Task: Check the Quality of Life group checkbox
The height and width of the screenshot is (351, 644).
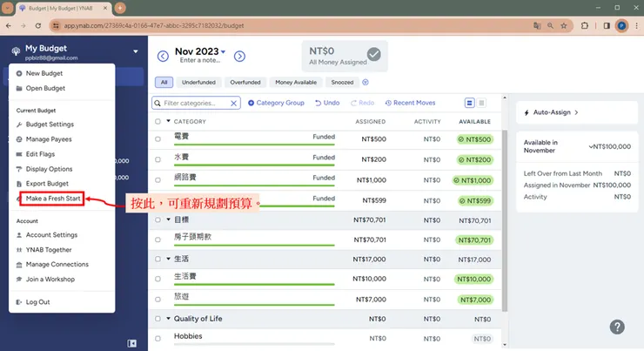Action: pos(158,319)
